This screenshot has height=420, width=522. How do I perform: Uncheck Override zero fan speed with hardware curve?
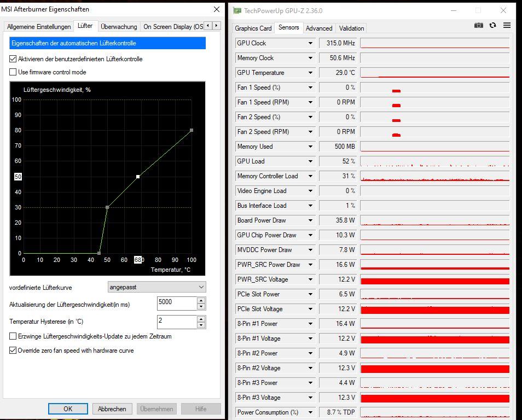[x=13, y=351]
